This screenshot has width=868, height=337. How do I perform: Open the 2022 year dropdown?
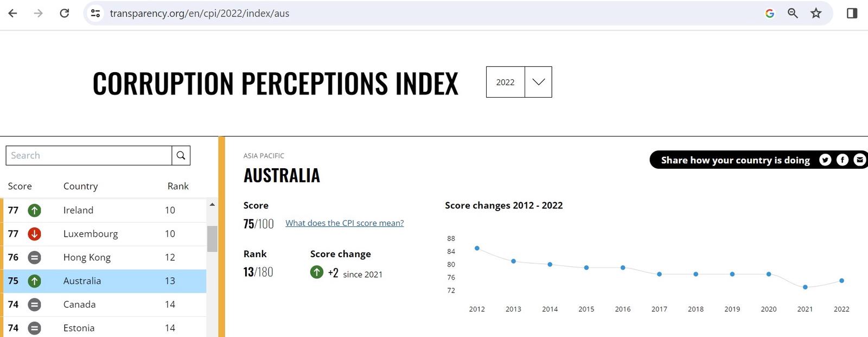click(505, 82)
